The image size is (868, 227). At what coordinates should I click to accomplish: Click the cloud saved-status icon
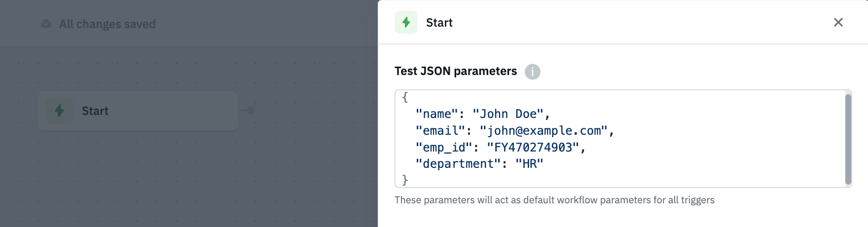coord(46,24)
